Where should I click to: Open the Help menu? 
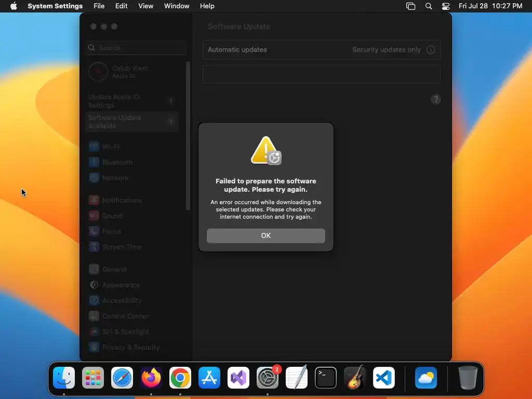(207, 6)
